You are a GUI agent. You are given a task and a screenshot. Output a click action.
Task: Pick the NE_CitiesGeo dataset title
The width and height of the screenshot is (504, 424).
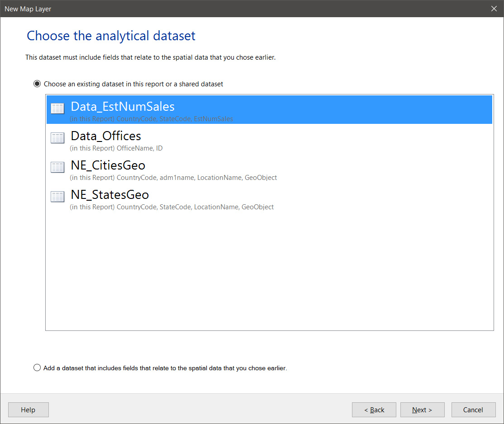tap(108, 165)
